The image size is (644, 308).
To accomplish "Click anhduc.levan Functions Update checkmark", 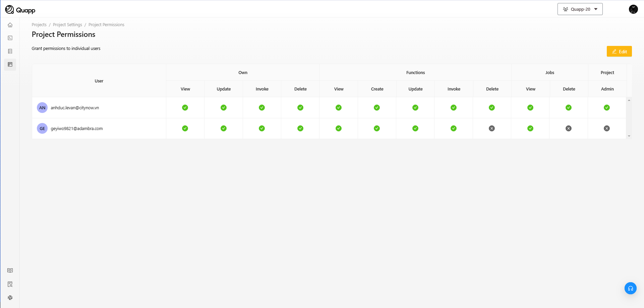I will tap(415, 108).
